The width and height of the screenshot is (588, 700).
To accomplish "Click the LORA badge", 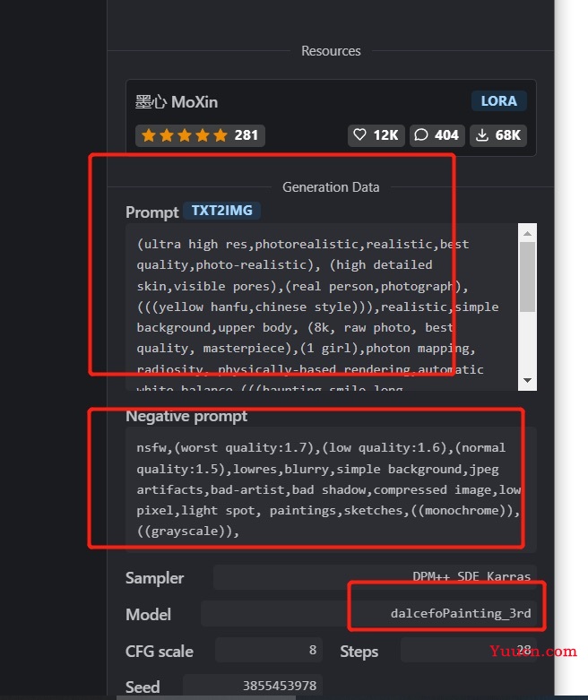I will click(498, 101).
